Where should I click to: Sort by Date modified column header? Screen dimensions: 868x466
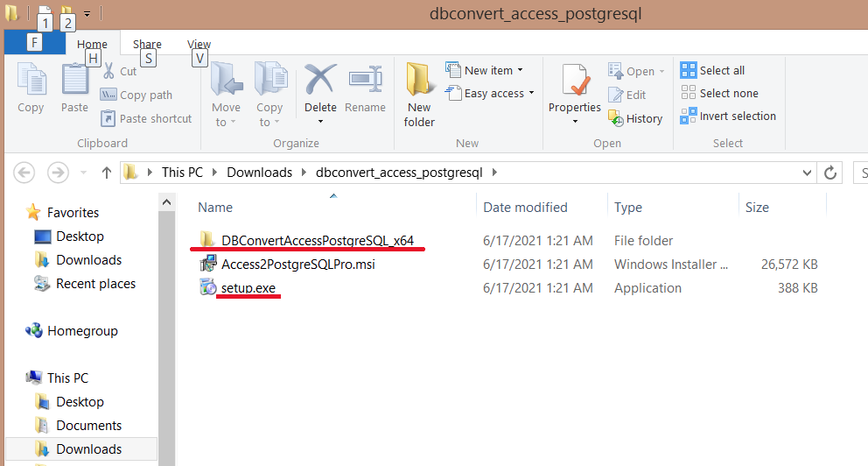pos(525,208)
